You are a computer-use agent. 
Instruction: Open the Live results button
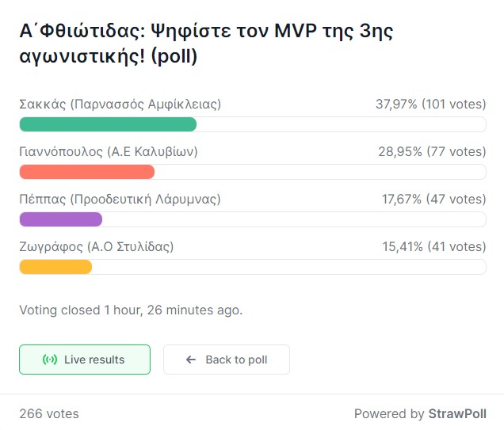click(85, 360)
